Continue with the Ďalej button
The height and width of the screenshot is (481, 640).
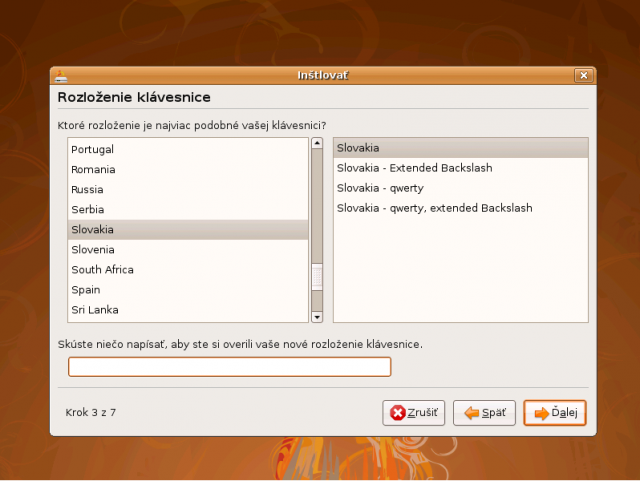coord(555,413)
